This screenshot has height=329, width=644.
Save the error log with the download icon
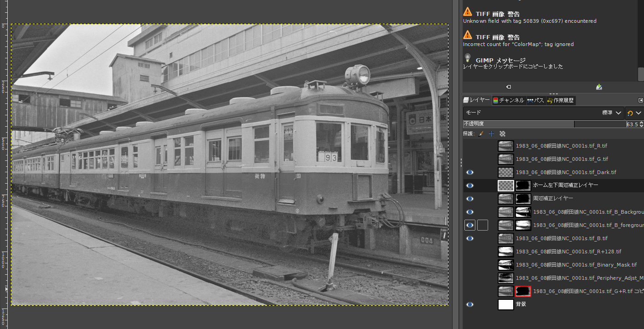[599, 87]
